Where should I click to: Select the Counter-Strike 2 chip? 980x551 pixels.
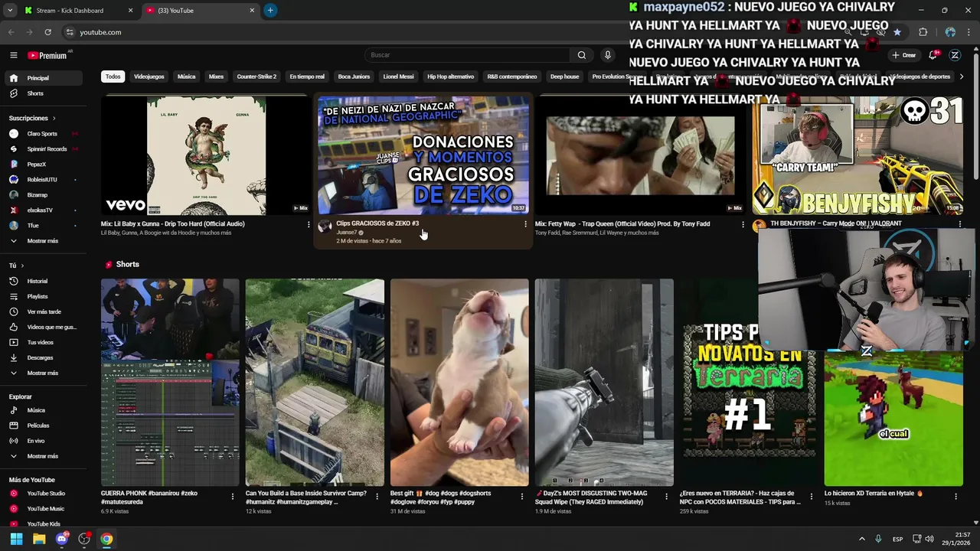(x=256, y=77)
